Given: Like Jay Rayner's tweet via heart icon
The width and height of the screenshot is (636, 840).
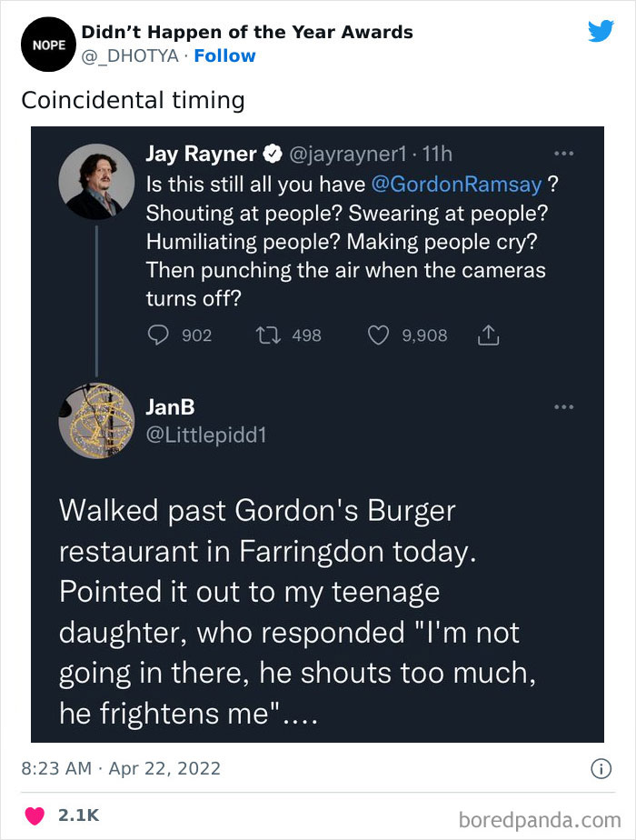Looking at the screenshot, I should tap(378, 335).
